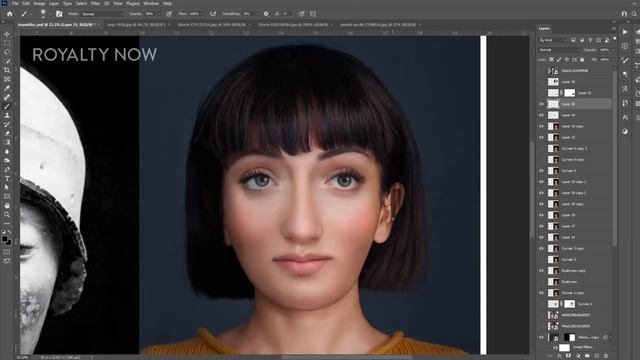Hide the Layer 27 layer
The height and width of the screenshot is (360, 640).
(541, 226)
